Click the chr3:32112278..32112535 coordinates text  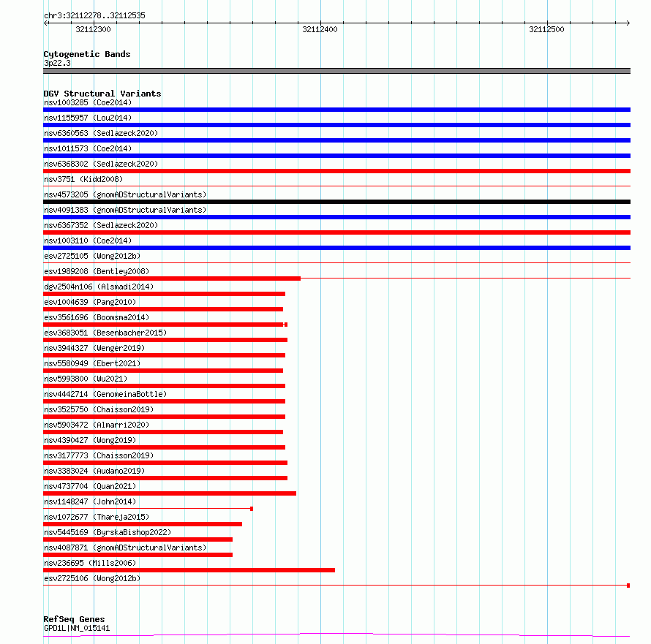tap(94, 15)
